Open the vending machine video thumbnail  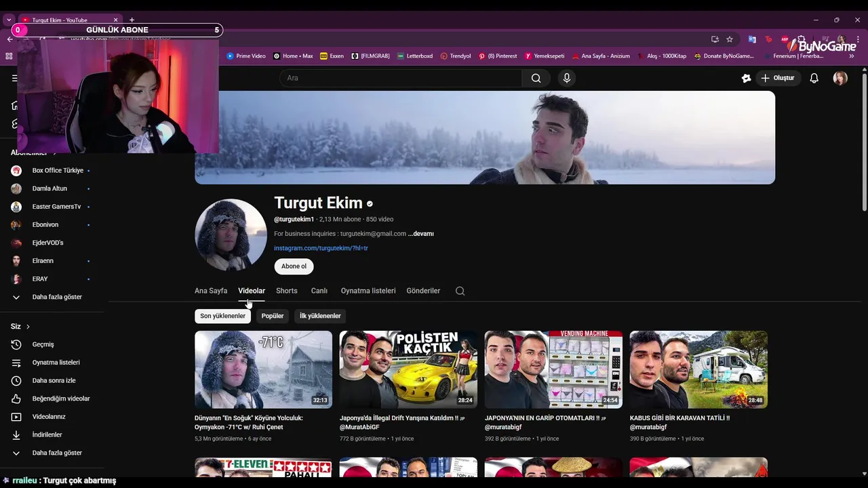click(x=553, y=369)
